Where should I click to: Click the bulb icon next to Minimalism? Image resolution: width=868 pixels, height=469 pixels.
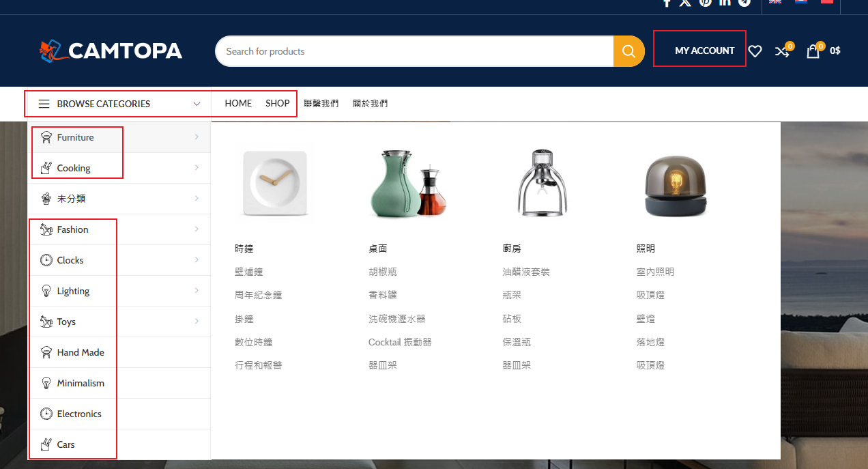(46, 383)
